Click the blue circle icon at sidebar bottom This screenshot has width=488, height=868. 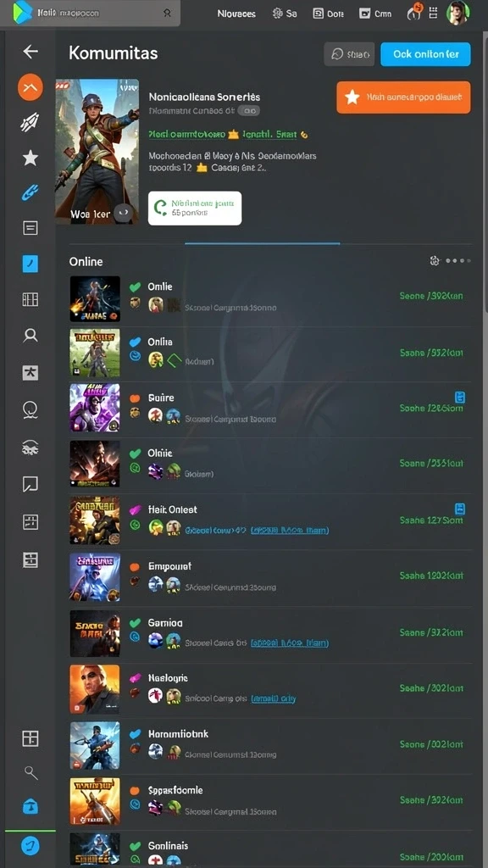30,845
